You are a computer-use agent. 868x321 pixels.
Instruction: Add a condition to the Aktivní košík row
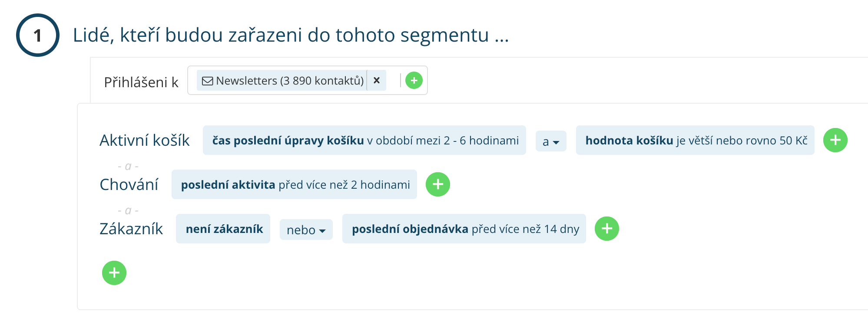tap(835, 140)
